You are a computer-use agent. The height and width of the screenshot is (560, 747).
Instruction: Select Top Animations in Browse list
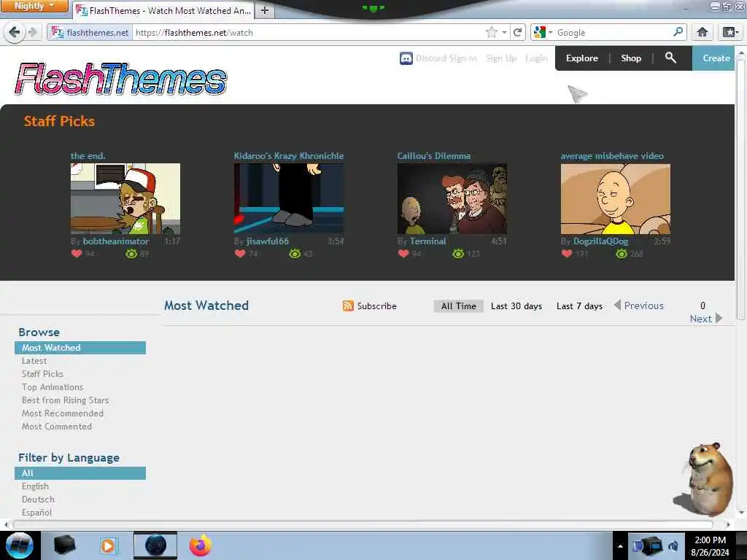[53, 387]
